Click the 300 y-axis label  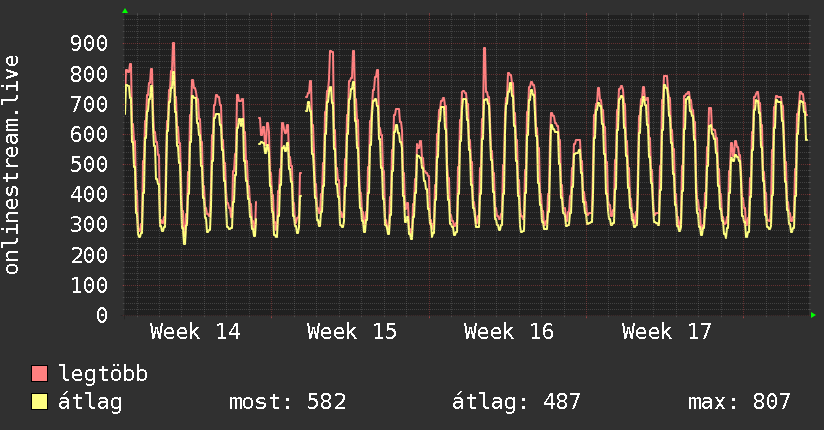pyautogui.click(x=89, y=225)
